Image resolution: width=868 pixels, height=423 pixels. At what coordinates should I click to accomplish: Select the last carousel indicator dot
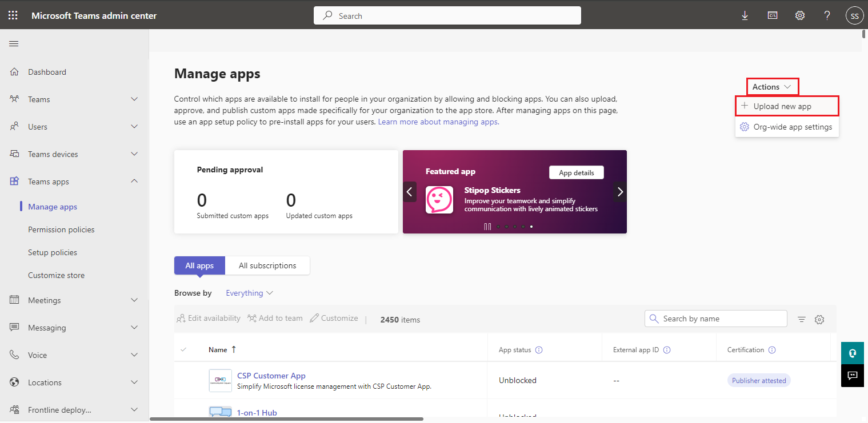(531, 227)
